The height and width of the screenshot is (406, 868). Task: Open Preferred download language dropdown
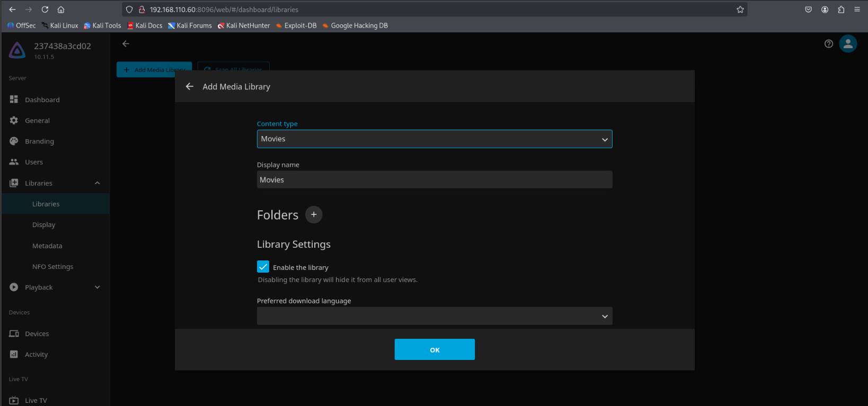[434, 316]
